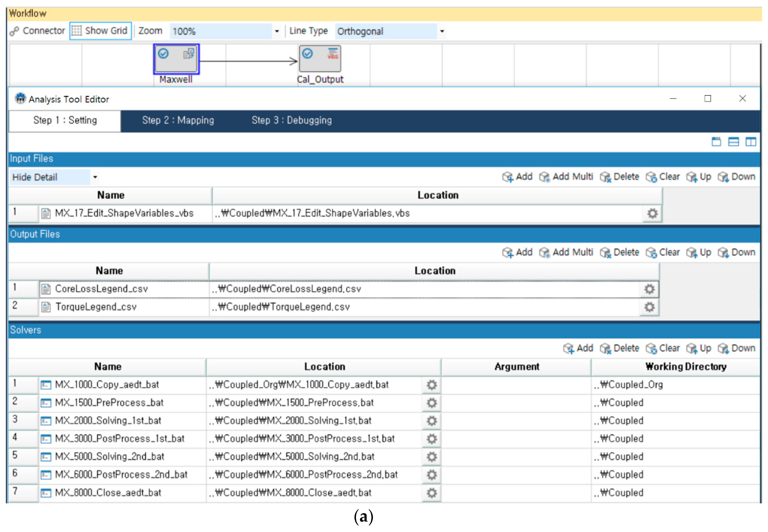This screenshot has height=532, width=768.
Task: Open the Step 3 : Debugging tab
Action: pyautogui.click(x=292, y=120)
